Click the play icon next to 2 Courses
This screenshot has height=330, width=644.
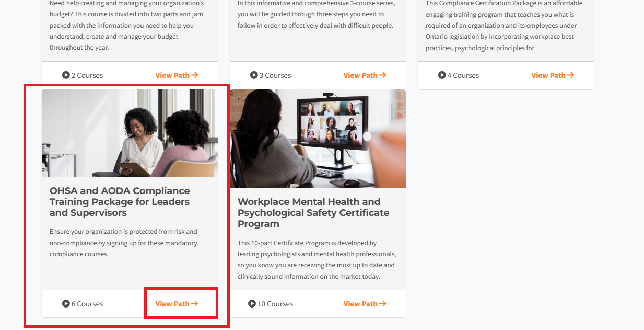(66, 75)
